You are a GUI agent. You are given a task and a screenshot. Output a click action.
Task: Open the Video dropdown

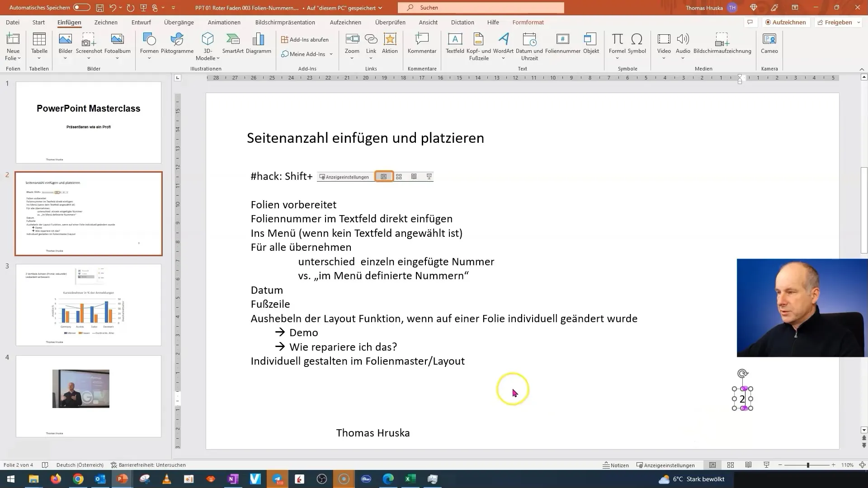point(664,58)
